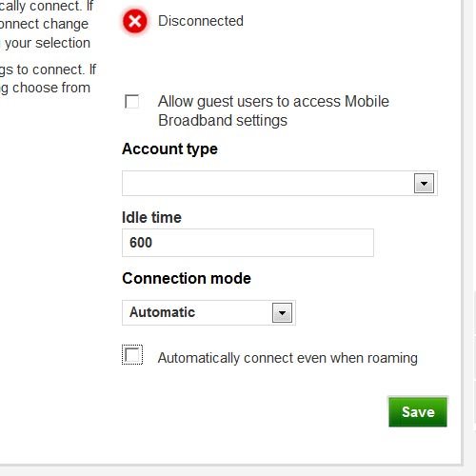This screenshot has width=476, height=476.
Task: Click the Connection mode heading
Action: coord(187,278)
